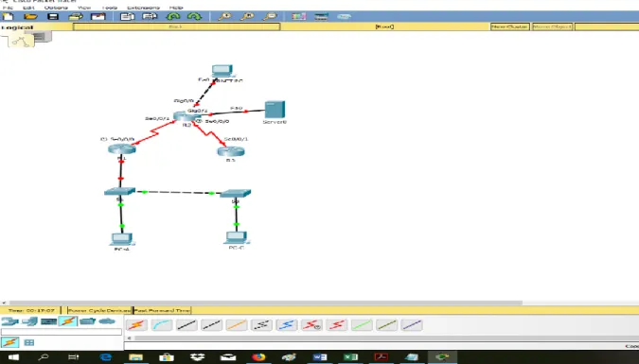Choose Copper Cross-Over dashed cable
Image resolution: width=639 pixels, height=364 pixels.
pos(211,325)
